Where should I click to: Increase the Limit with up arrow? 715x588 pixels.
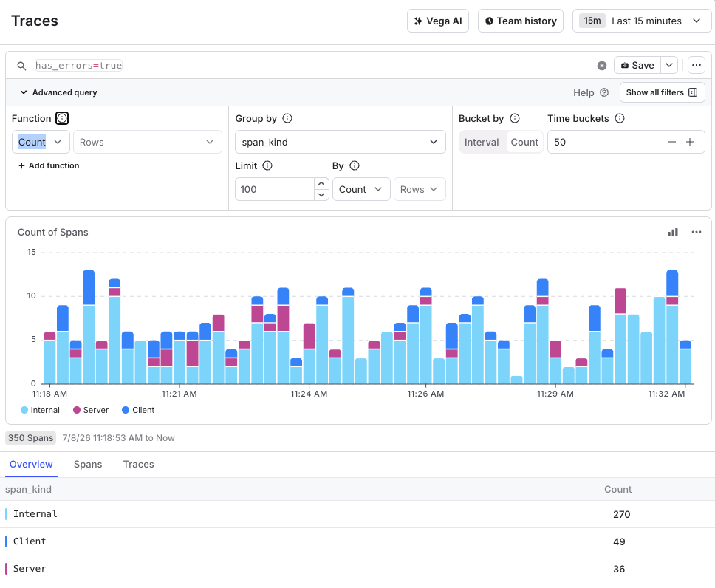(x=321, y=183)
